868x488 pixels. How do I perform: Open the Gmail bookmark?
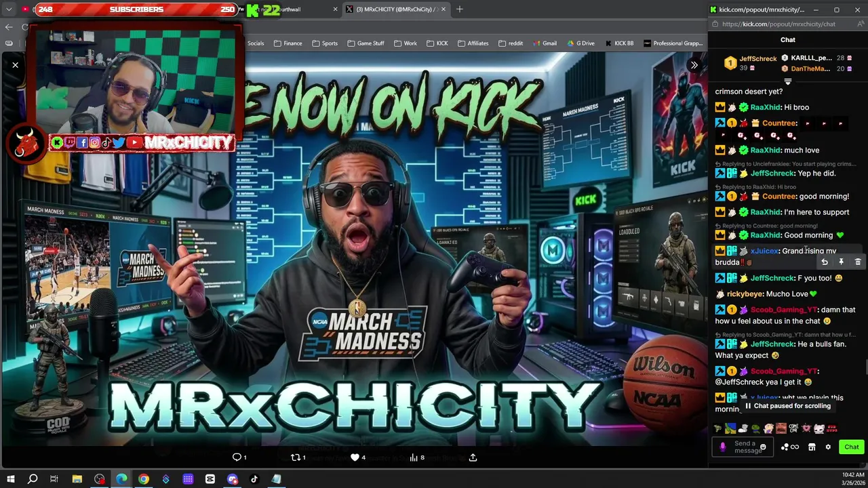coord(545,43)
